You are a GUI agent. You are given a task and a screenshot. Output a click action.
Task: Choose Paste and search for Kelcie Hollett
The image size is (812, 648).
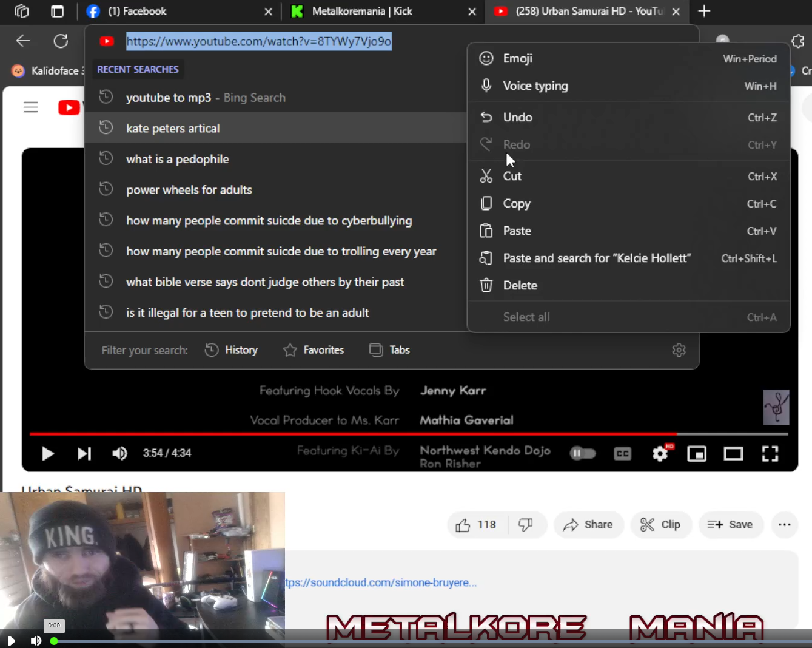[628, 258]
